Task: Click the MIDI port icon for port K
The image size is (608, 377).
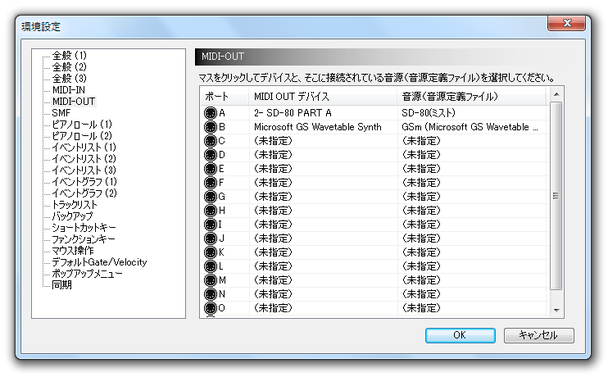Action: tap(210, 252)
